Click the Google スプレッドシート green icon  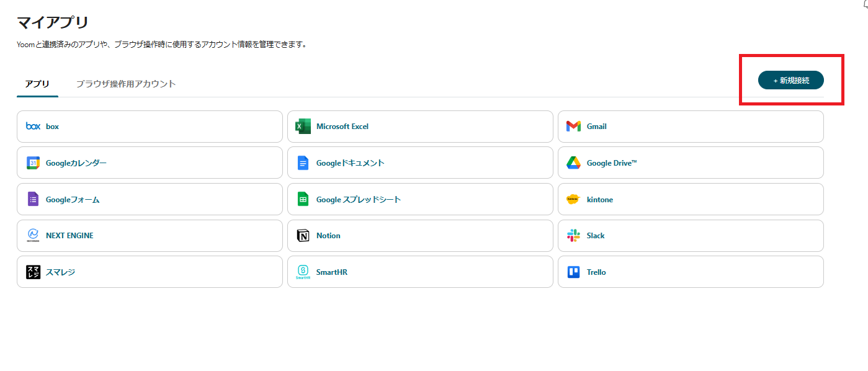[303, 199]
